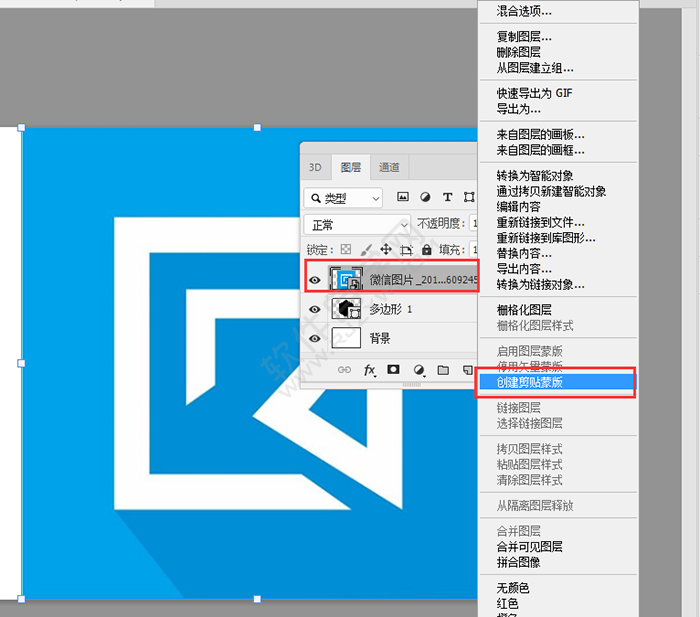Click the 不透明度 opacity value field

click(473, 223)
